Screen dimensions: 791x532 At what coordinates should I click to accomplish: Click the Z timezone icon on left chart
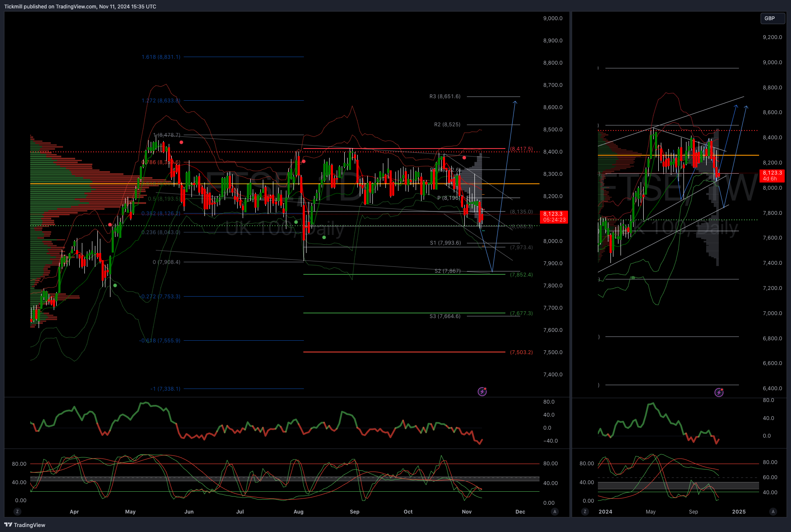17,511
